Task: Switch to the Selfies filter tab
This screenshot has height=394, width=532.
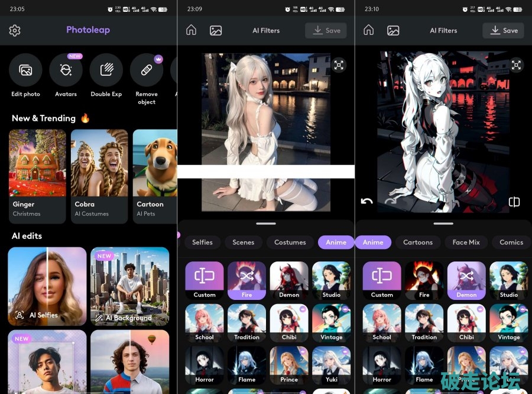Action: [202, 242]
